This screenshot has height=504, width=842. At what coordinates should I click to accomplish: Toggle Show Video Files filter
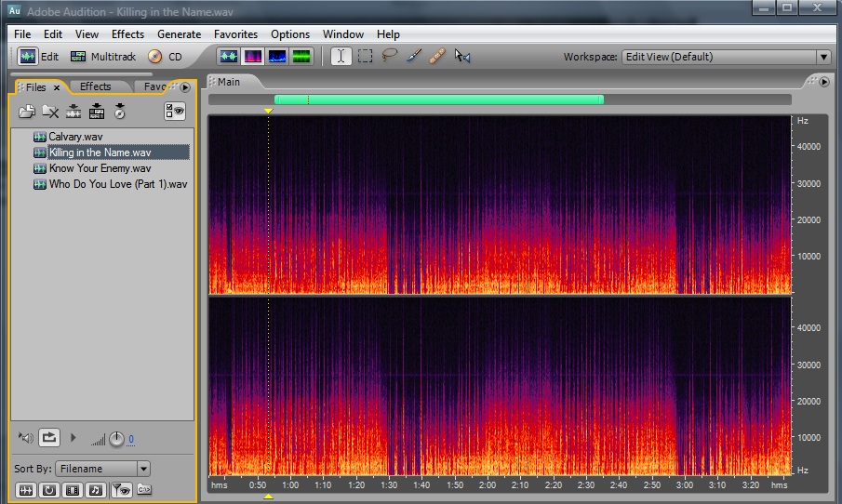(73, 490)
